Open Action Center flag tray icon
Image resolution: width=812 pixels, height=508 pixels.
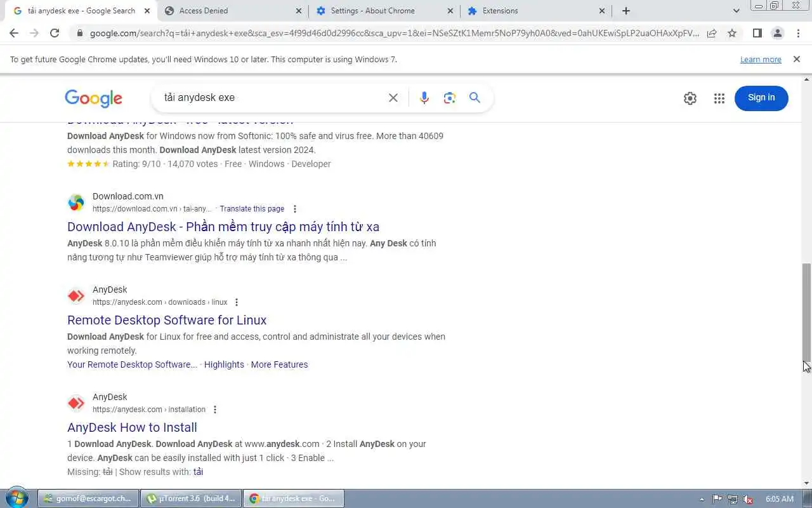point(717,499)
